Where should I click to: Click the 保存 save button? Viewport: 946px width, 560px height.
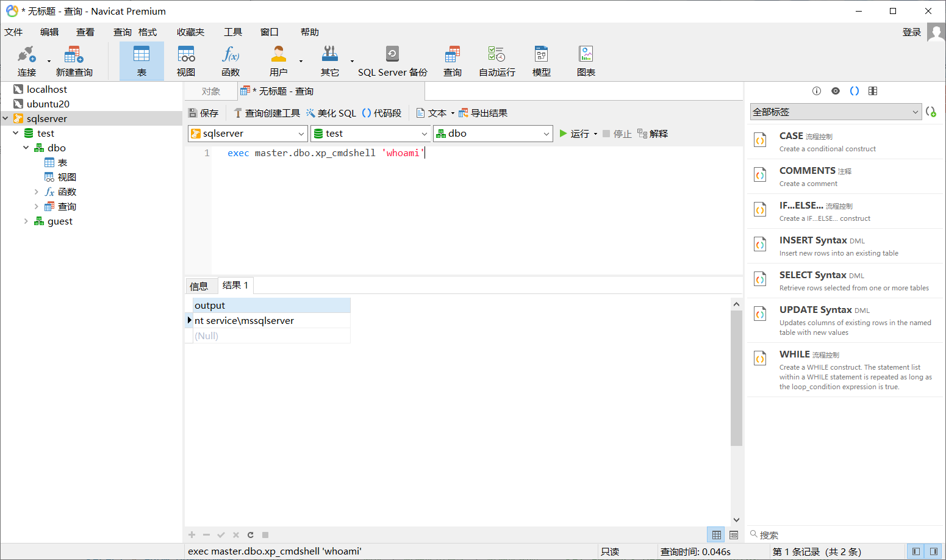(203, 113)
